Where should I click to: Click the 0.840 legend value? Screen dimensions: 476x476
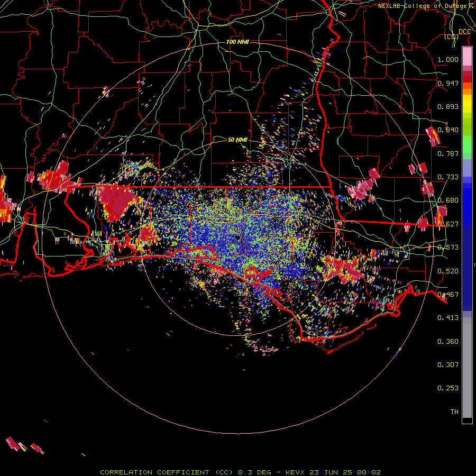coord(448,130)
